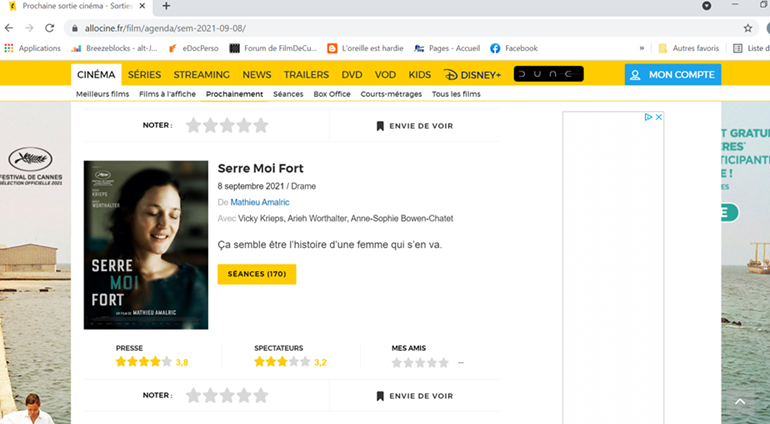This screenshot has width=770, height=424.
Task: Bookmark this page with star icon
Action: tap(747, 28)
